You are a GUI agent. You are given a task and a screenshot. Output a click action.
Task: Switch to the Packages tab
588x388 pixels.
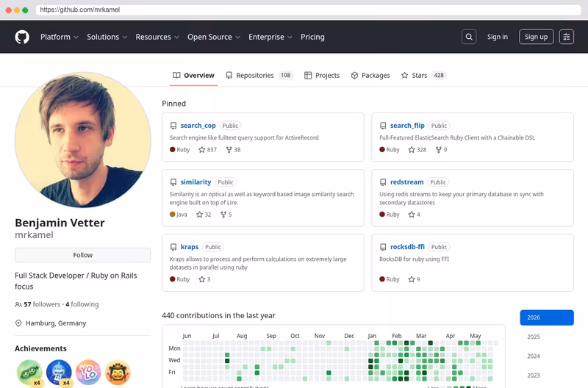click(x=370, y=76)
